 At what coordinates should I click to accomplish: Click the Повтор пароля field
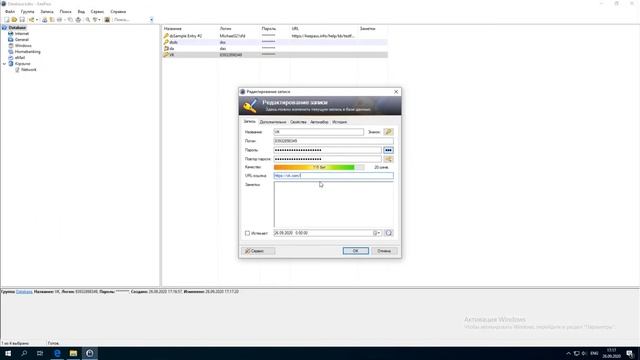pos(327,159)
